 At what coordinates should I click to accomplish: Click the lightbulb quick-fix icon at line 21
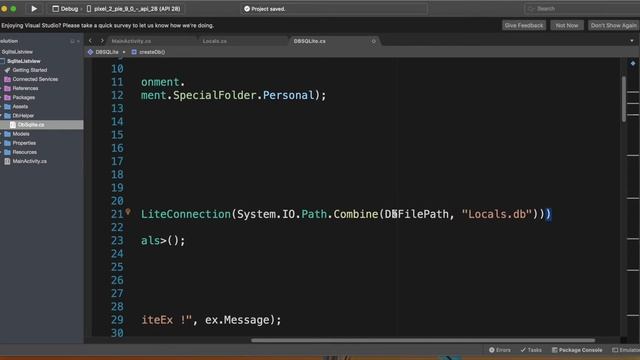[x=128, y=211]
